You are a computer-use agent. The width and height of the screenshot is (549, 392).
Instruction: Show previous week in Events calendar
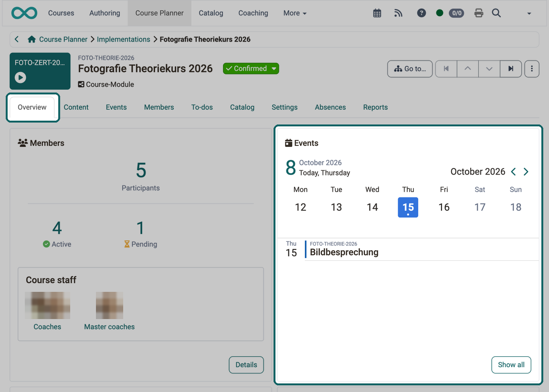[x=513, y=172]
